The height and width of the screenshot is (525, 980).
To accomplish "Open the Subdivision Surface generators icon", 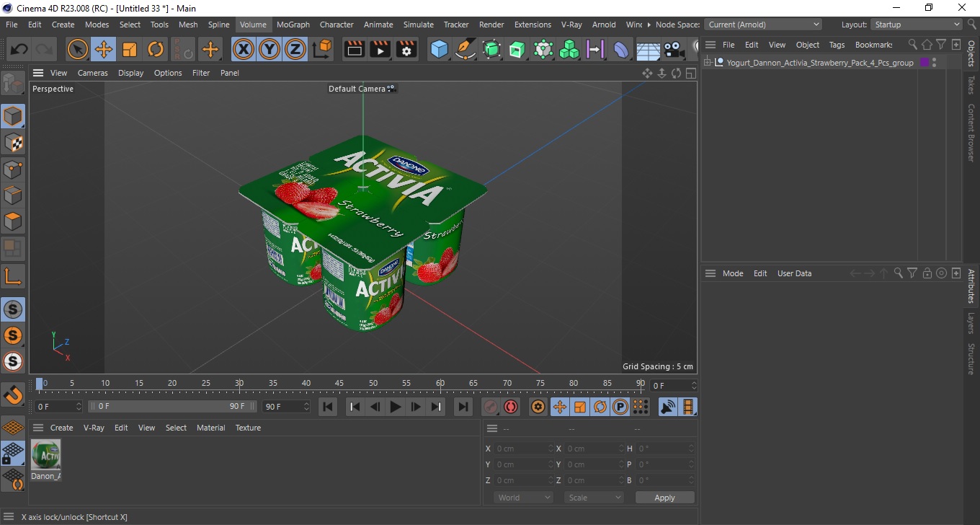I will click(491, 49).
